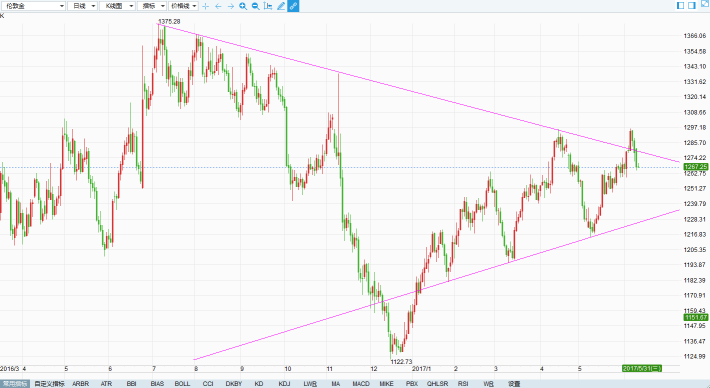
Task: Select the BOLL indicator
Action: [x=182, y=384]
